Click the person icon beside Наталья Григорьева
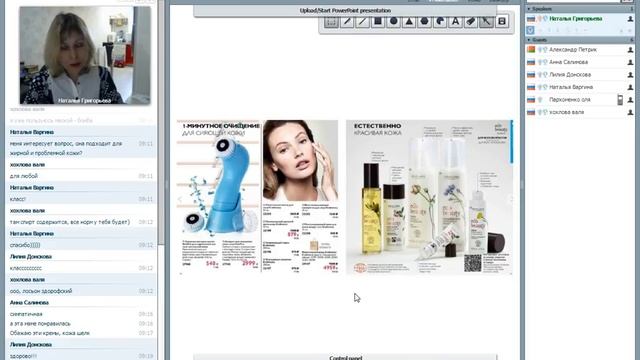The width and height of the screenshot is (640, 360). tap(630, 19)
